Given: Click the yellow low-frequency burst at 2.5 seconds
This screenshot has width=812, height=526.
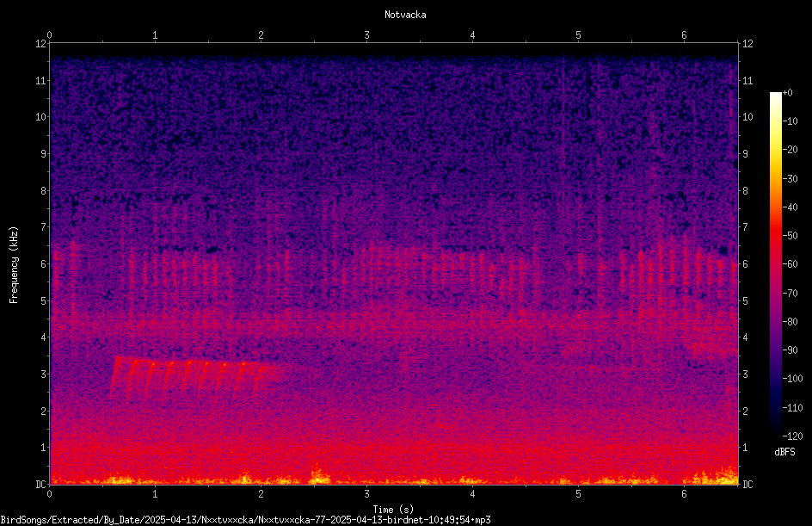Looking at the screenshot, I should click(320, 474).
